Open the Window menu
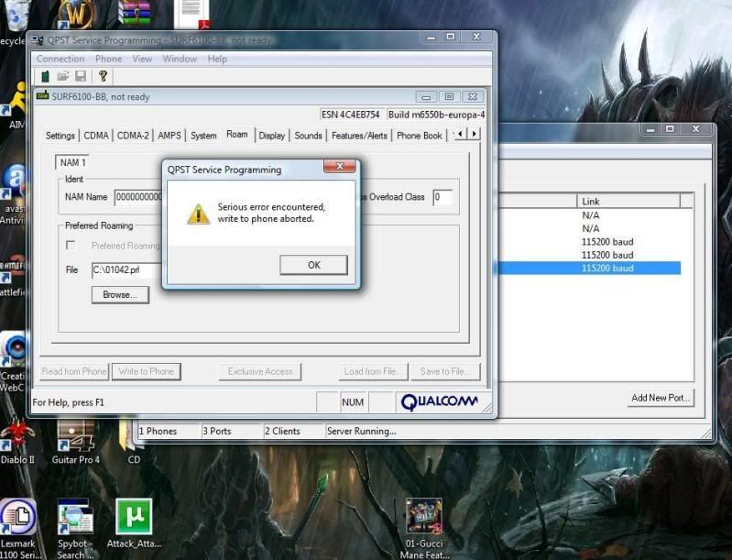 click(x=180, y=59)
